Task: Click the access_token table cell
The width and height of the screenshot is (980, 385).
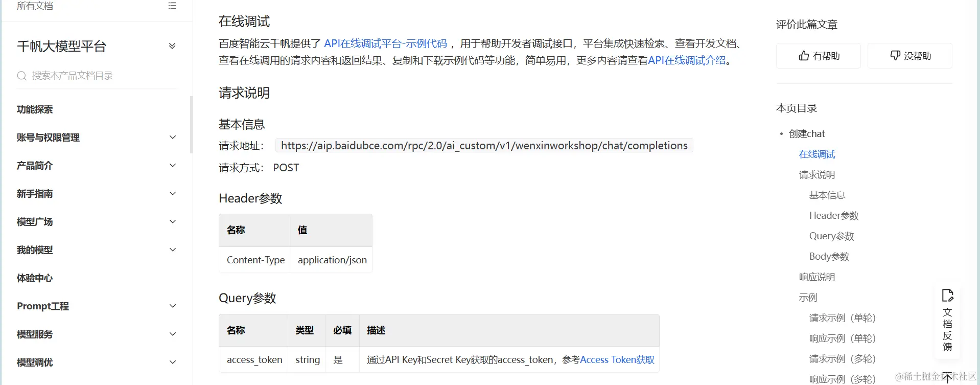Action: click(254, 359)
